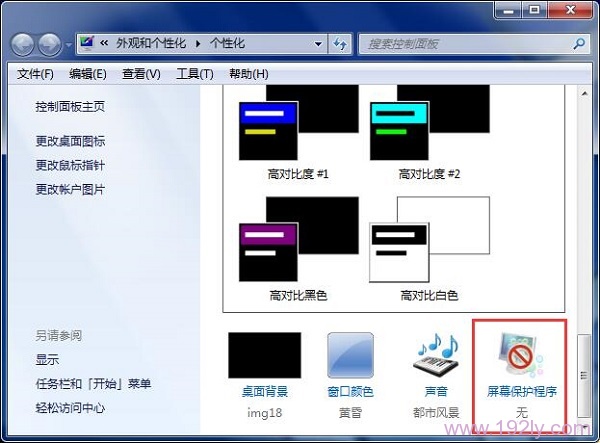Click the 个性化 breadcrumb

[227, 43]
